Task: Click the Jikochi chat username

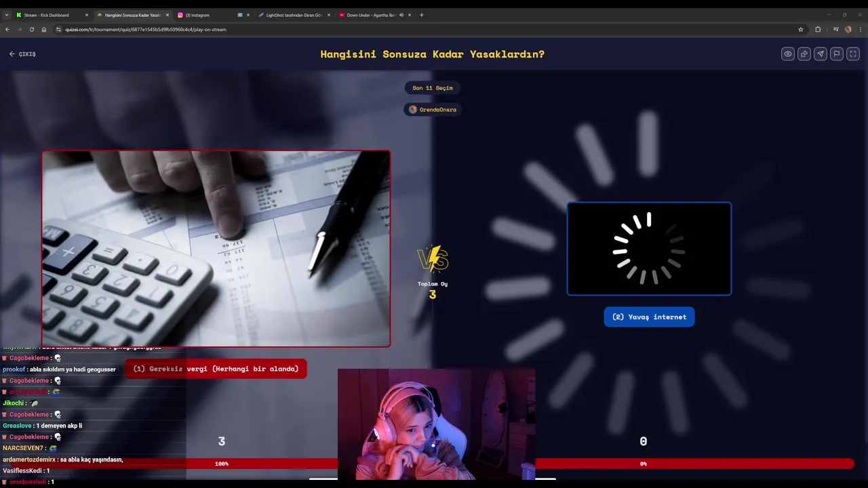Action: tap(14, 403)
